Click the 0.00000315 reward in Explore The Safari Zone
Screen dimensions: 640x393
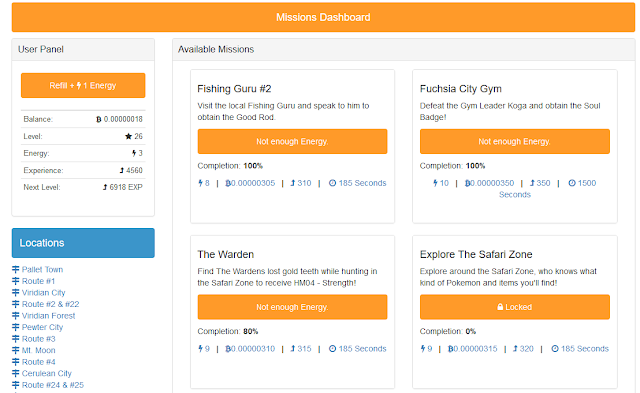click(x=473, y=349)
